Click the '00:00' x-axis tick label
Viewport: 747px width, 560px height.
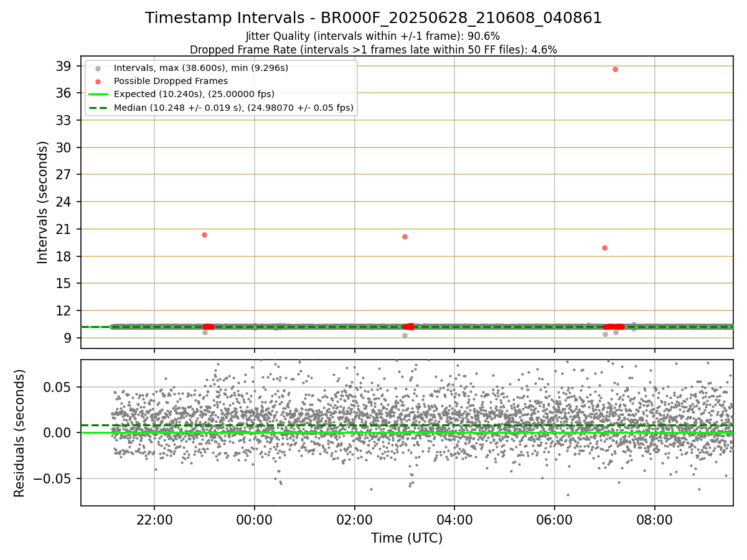coord(255,520)
